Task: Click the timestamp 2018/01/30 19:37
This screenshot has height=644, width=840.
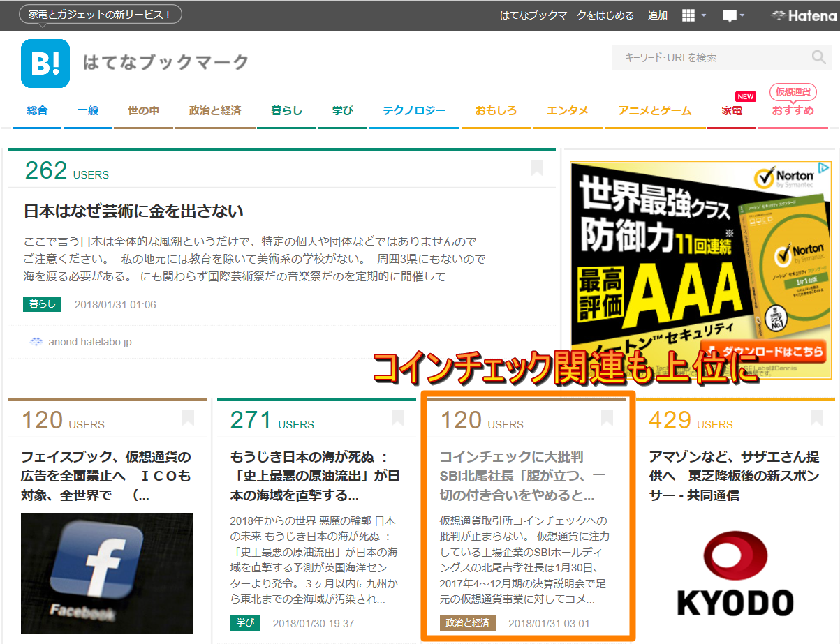Action: pos(313,623)
